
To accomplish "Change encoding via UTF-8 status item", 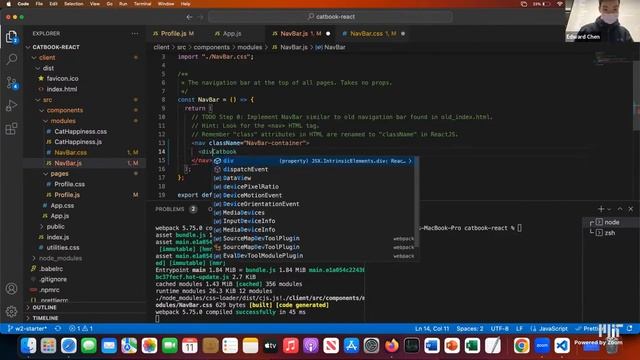I will [500, 329].
